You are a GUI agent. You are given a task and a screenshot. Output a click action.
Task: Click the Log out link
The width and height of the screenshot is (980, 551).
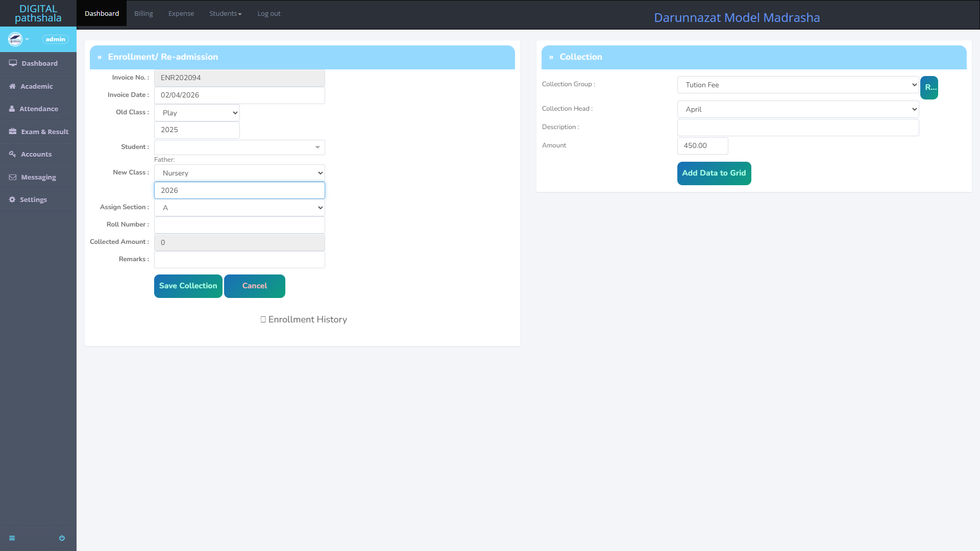pos(268,14)
